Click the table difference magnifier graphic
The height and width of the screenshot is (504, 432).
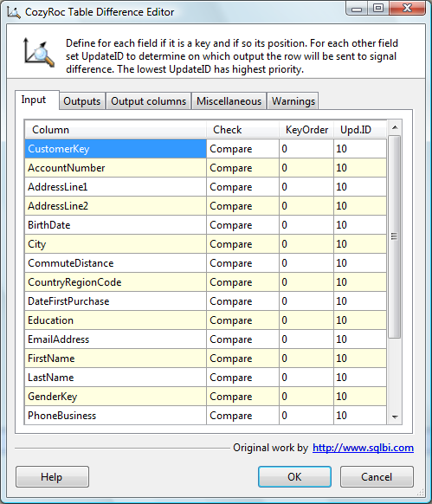click(x=39, y=53)
